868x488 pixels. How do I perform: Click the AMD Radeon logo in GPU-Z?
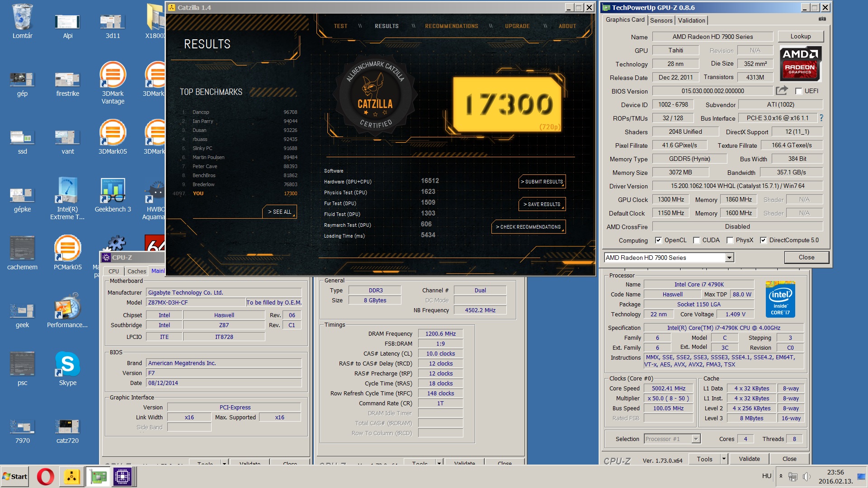coord(800,63)
